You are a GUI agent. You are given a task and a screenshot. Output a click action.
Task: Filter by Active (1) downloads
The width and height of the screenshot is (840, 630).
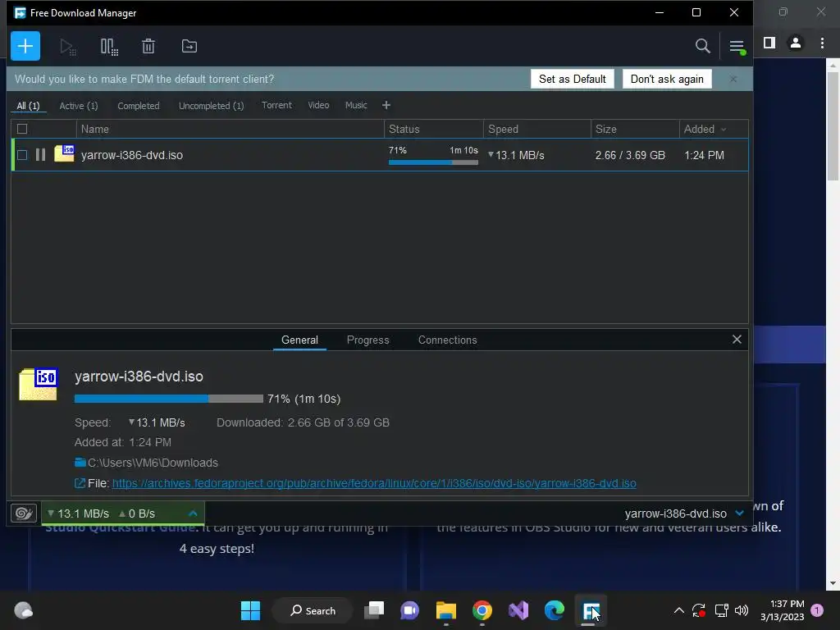point(79,106)
